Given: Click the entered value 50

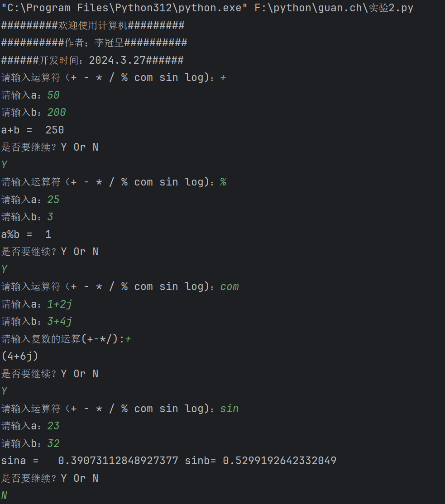Looking at the screenshot, I should tap(53, 95).
